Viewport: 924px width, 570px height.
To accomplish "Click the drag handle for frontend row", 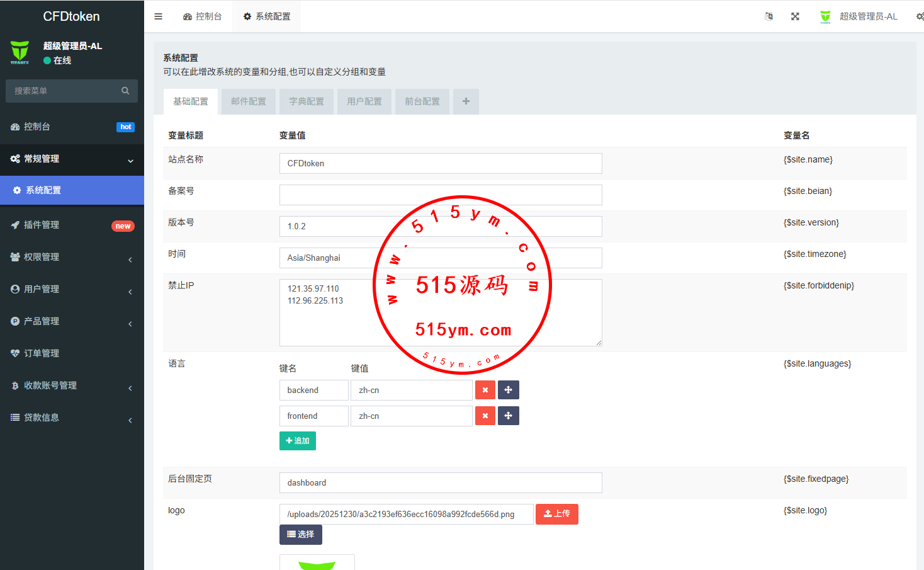I will pyautogui.click(x=508, y=416).
